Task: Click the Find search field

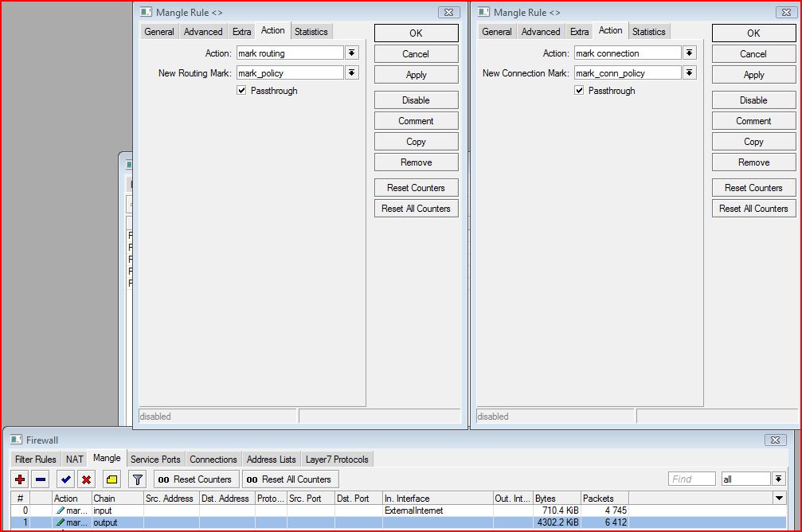Action: click(x=691, y=479)
